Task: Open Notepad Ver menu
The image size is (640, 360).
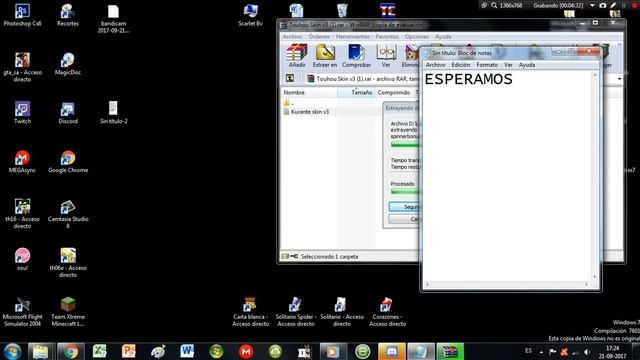Action: click(x=508, y=65)
